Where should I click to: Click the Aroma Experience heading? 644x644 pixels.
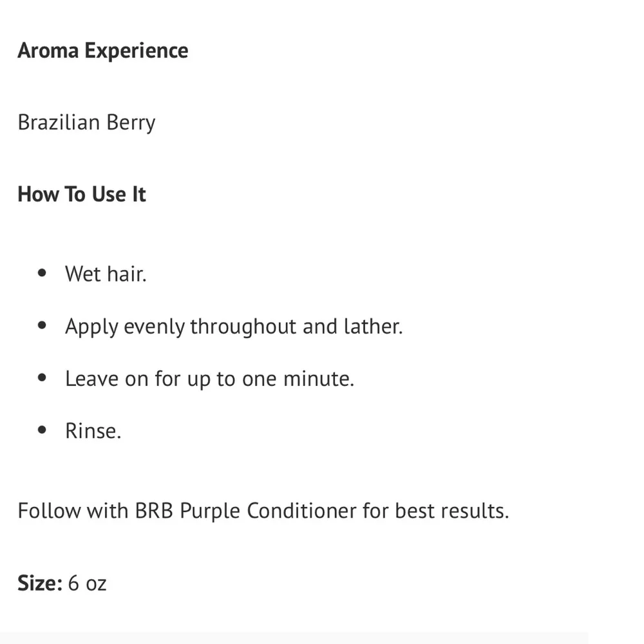pos(103,51)
